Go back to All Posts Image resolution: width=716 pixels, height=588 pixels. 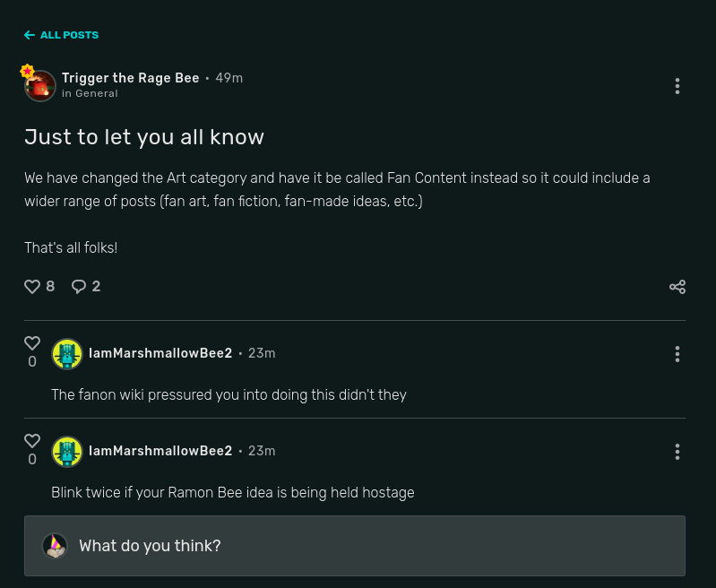click(x=61, y=35)
